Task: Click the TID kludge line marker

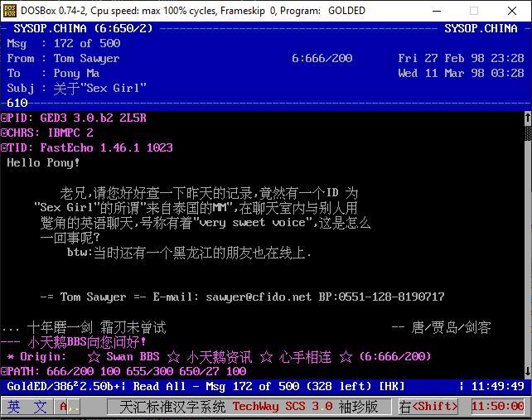Action: (x=4, y=148)
